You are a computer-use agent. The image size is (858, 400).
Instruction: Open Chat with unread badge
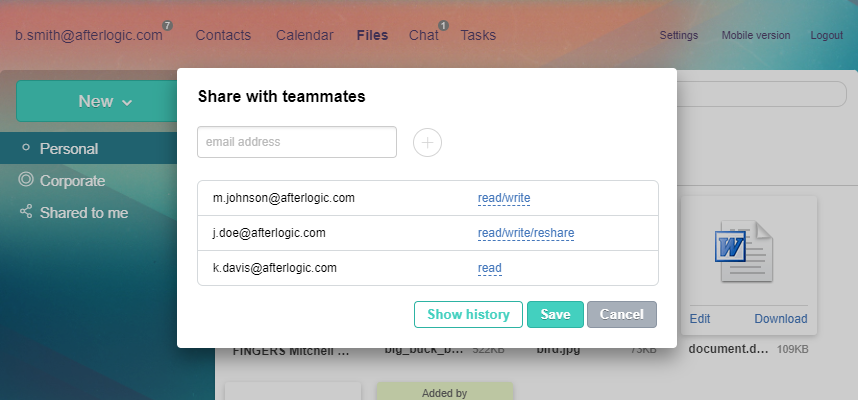click(x=424, y=35)
